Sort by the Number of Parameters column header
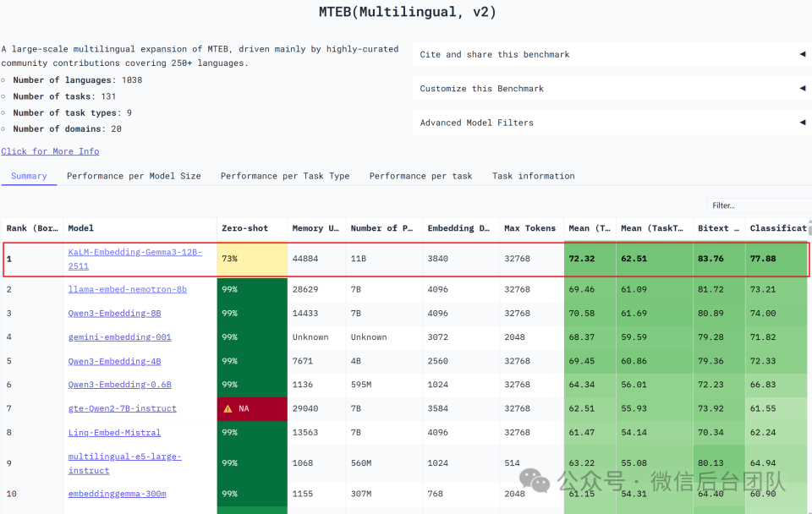The width and height of the screenshot is (812, 514). [x=384, y=228]
